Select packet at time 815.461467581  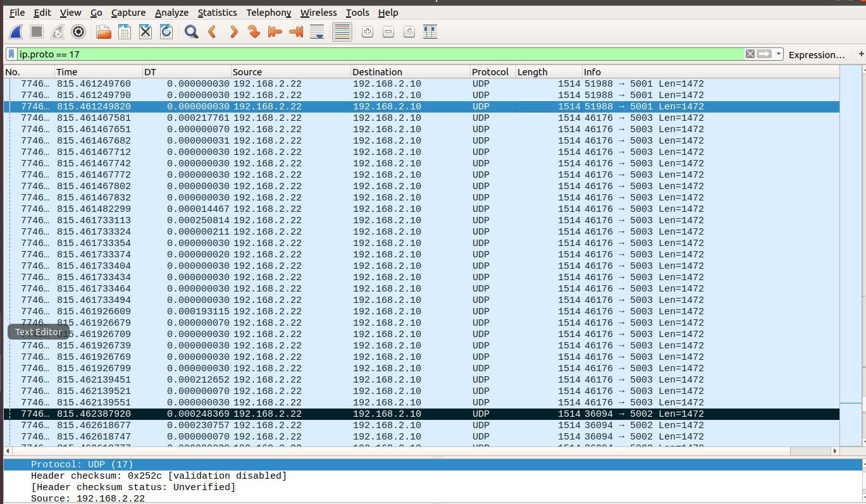[x=421, y=118]
